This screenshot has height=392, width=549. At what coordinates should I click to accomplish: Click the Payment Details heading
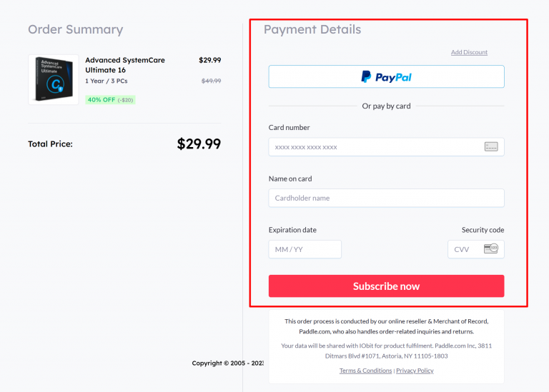tap(312, 29)
